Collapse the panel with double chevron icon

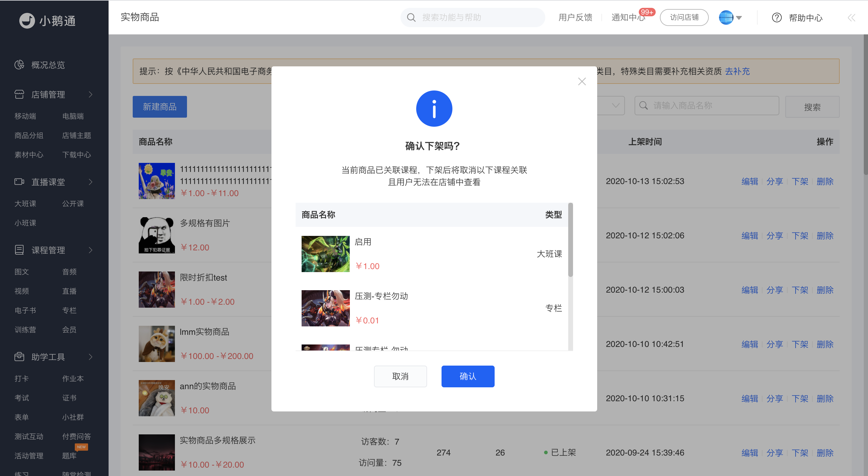coord(851,17)
